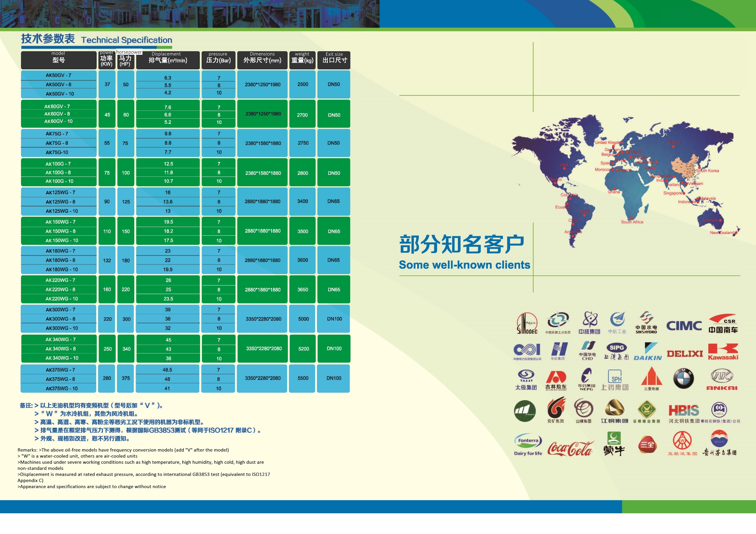
Task: Select the 江铜集团 logo
Action: (x=615, y=411)
